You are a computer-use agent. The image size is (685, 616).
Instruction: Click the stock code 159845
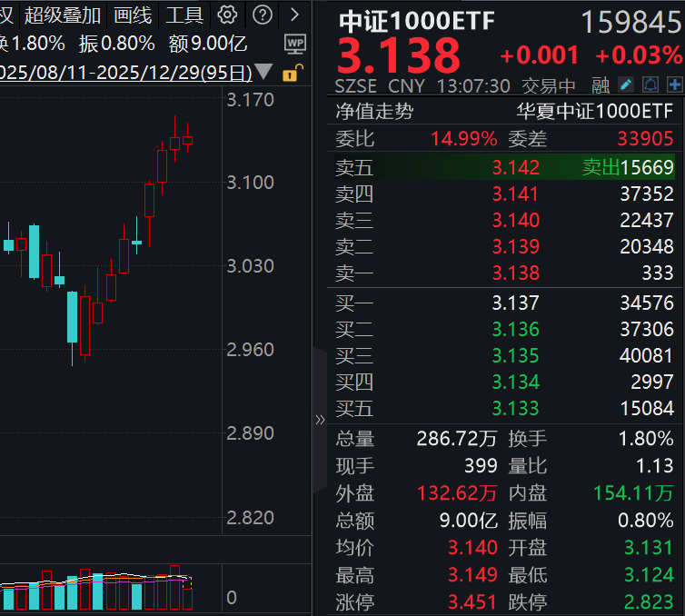[x=630, y=22]
